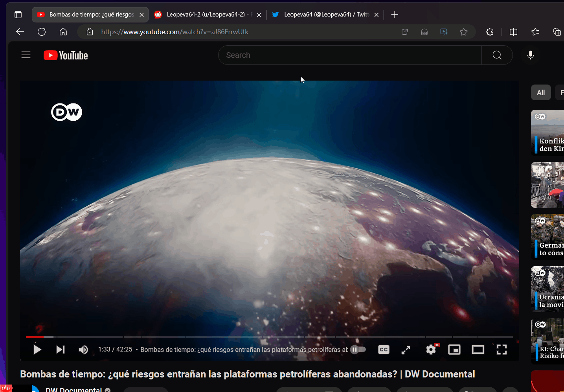Click the search magnifier icon
The image size is (564, 392).
coord(496,55)
